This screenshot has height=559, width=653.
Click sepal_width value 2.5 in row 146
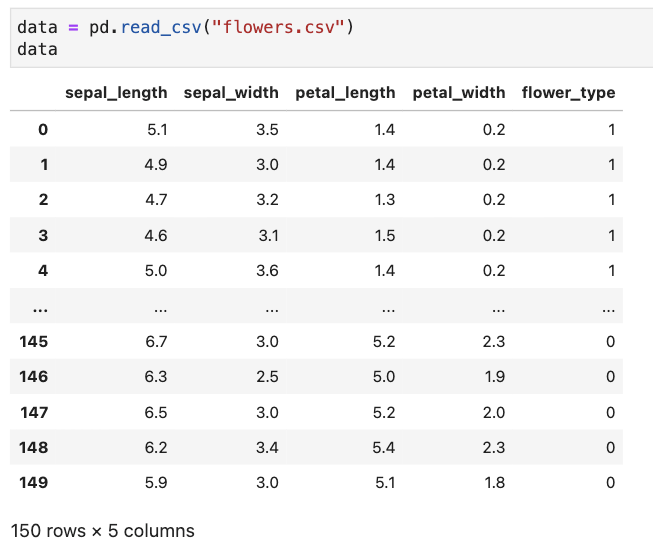pyautogui.click(x=267, y=377)
